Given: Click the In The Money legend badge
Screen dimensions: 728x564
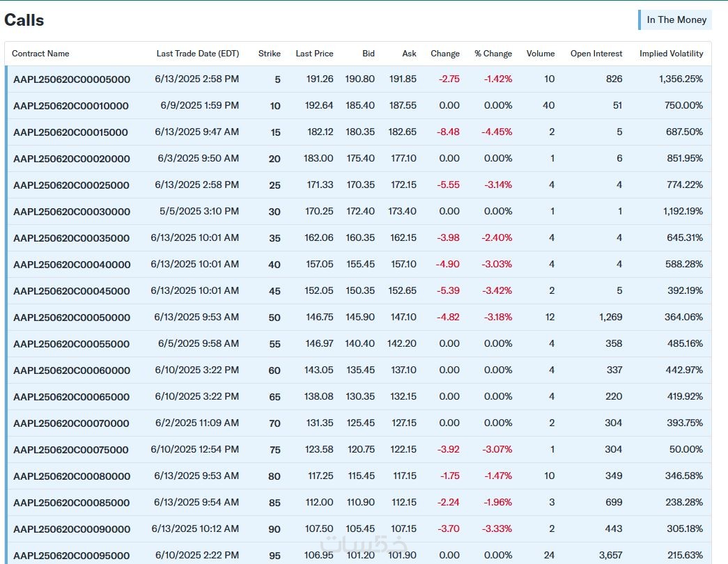Looking at the screenshot, I should point(675,20).
